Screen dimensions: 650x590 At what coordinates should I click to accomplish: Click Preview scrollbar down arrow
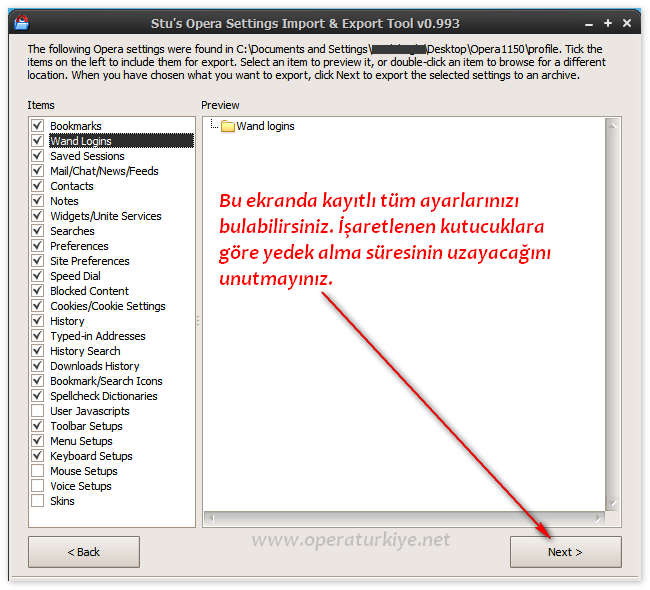coord(612,504)
